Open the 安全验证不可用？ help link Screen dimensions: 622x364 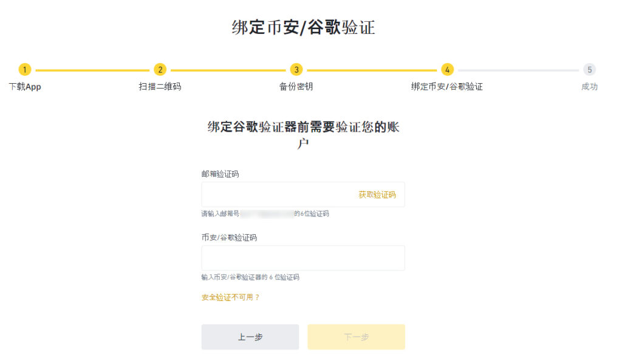[230, 297]
